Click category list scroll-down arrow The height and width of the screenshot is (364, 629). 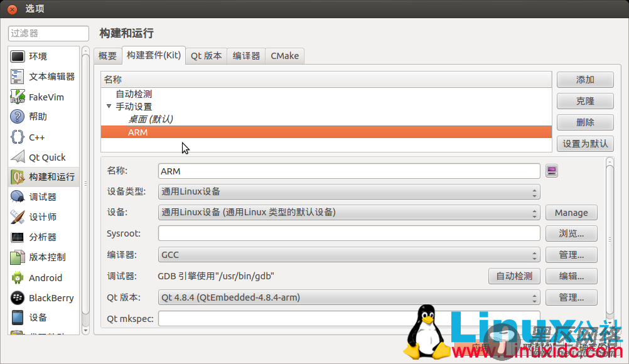(x=85, y=331)
